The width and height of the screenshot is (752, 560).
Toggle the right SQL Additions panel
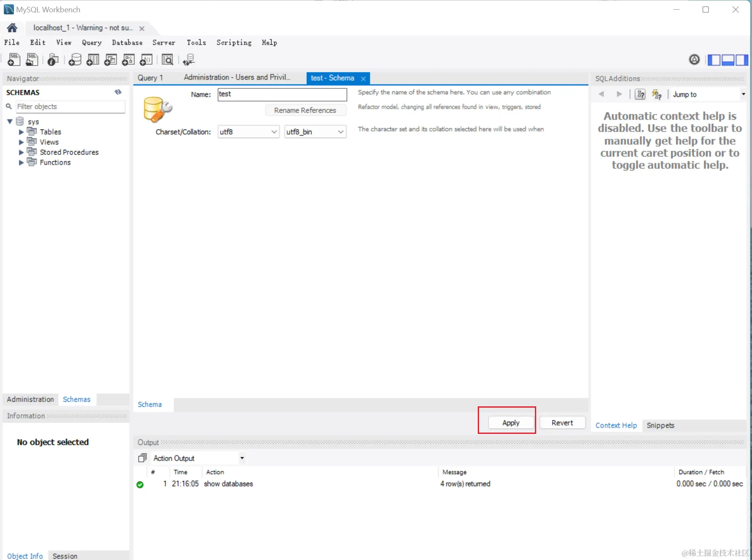741,60
